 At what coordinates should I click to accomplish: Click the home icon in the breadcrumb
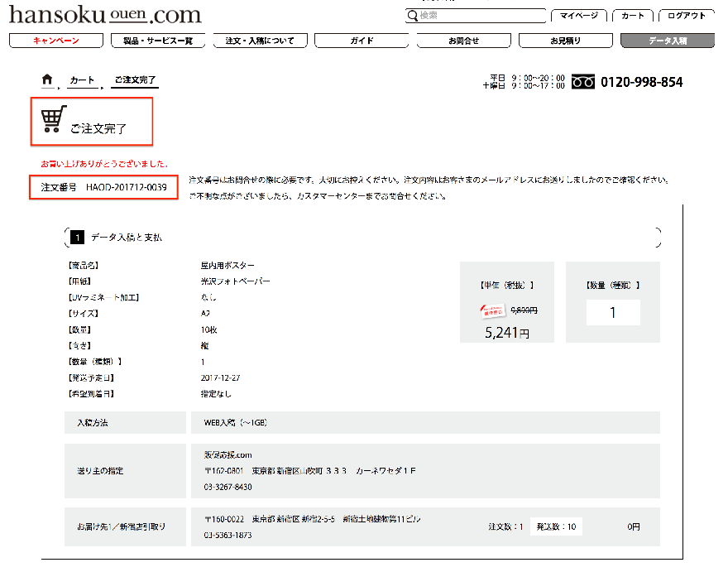click(x=47, y=79)
